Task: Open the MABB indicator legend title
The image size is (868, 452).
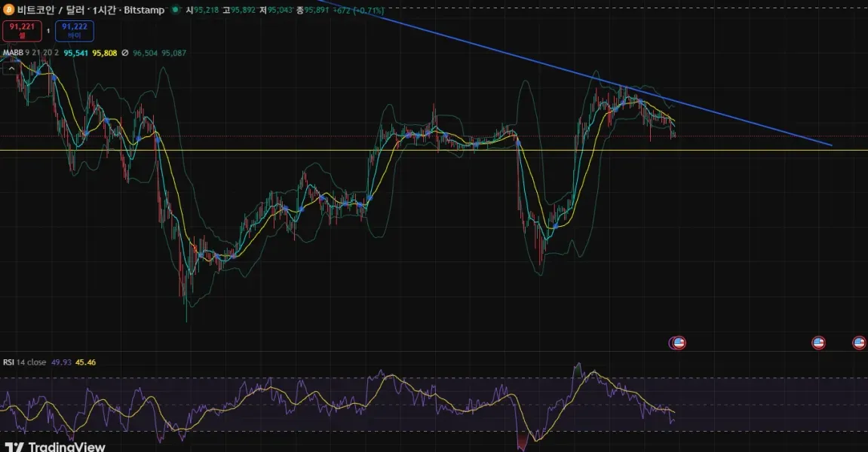Action: [x=14, y=53]
